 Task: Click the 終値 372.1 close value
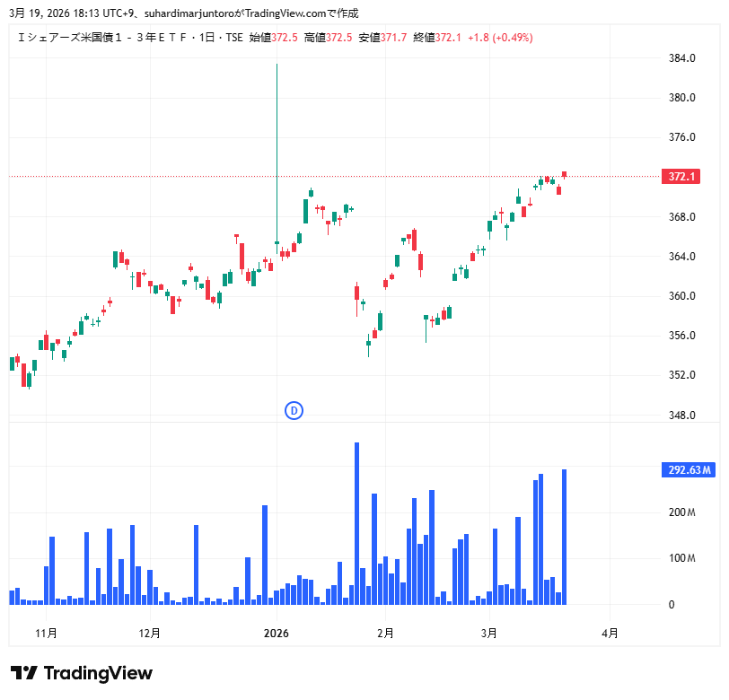coord(437,38)
